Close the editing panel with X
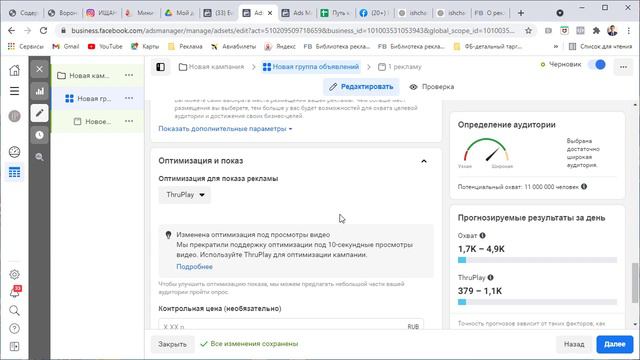 coord(39,69)
